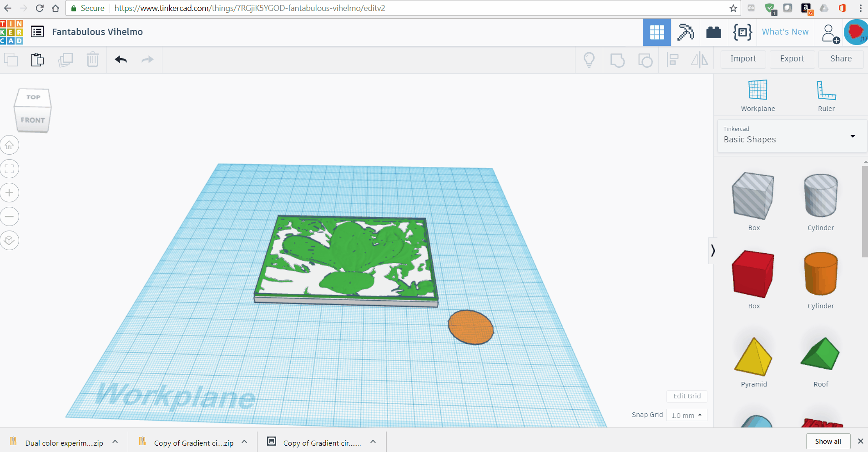Switch between perspective and orthographic view

9,240
